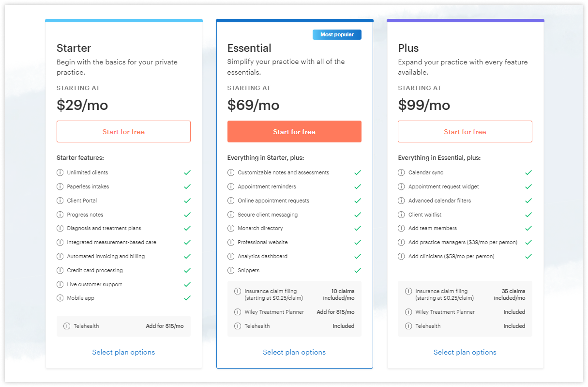The image size is (588, 387).
Task: Click the info icon next to Calendar sync
Action: click(x=402, y=172)
